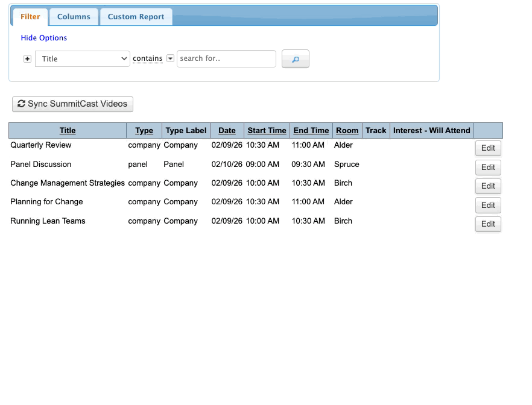This screenshot has width=532, height=405.
Task: Select the Filter tab
Action: point(30,17)
